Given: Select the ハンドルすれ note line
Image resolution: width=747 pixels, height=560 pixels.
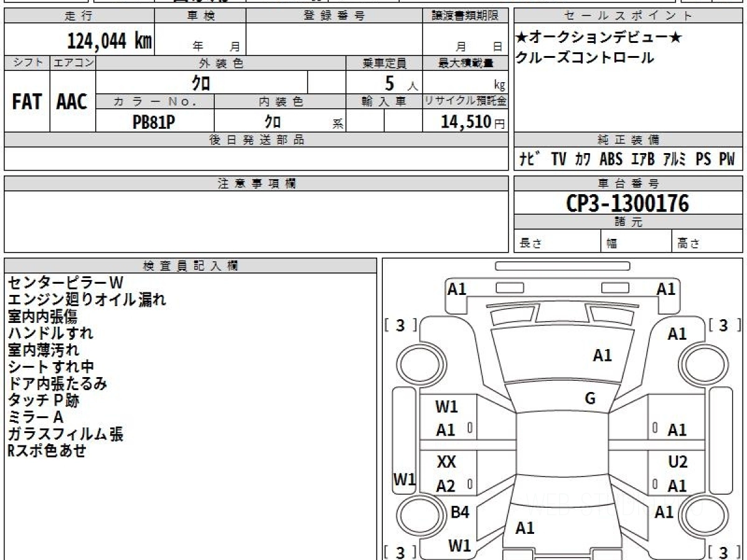Looking at the screenshot, I should (x=50, y=334).
